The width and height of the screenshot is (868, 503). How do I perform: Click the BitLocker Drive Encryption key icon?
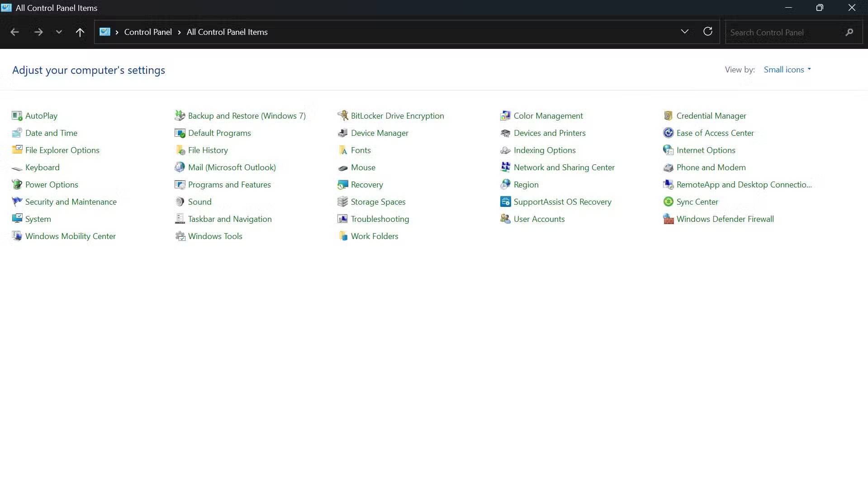tap(342, 116)
